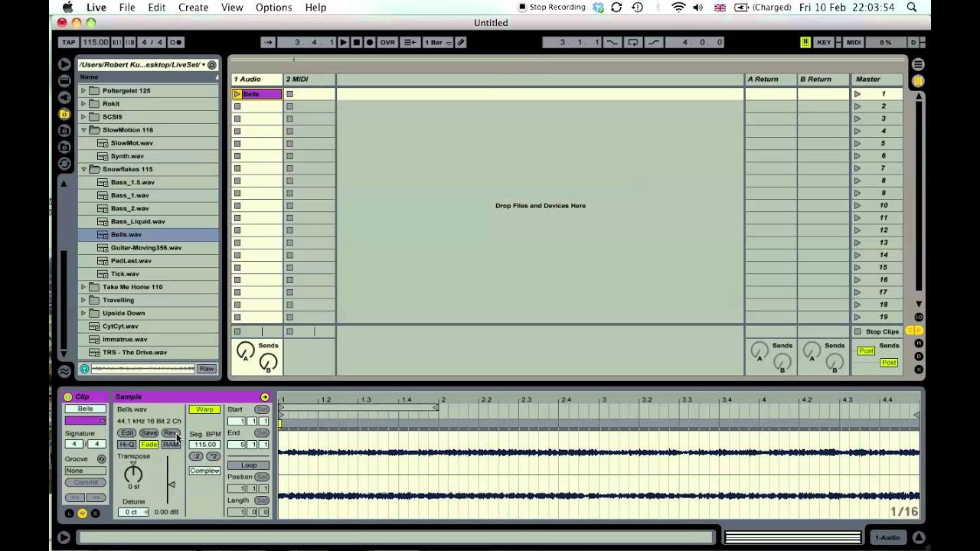Expand the Upside Down folder
This screenshot has height=551, width=980.
83,313
